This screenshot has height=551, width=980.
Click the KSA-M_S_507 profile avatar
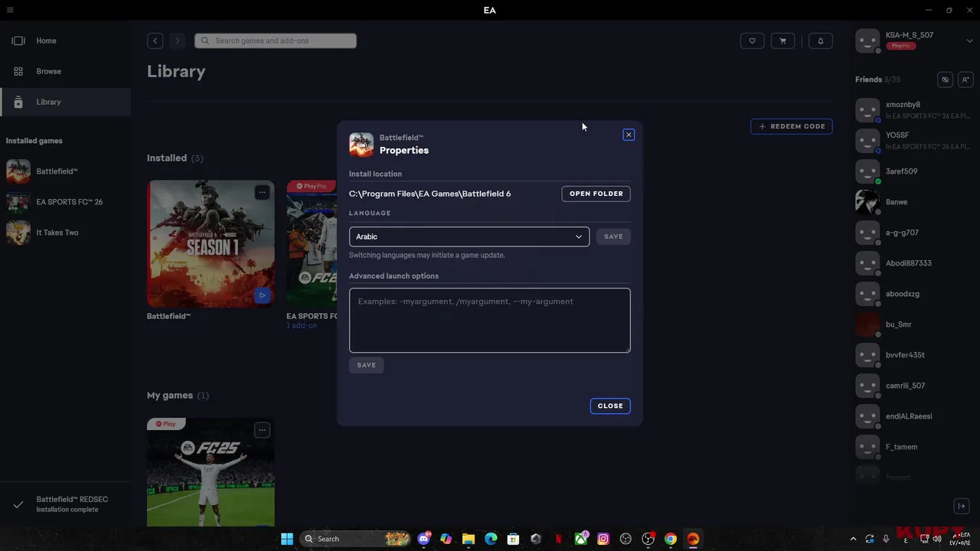click(867, 41)
